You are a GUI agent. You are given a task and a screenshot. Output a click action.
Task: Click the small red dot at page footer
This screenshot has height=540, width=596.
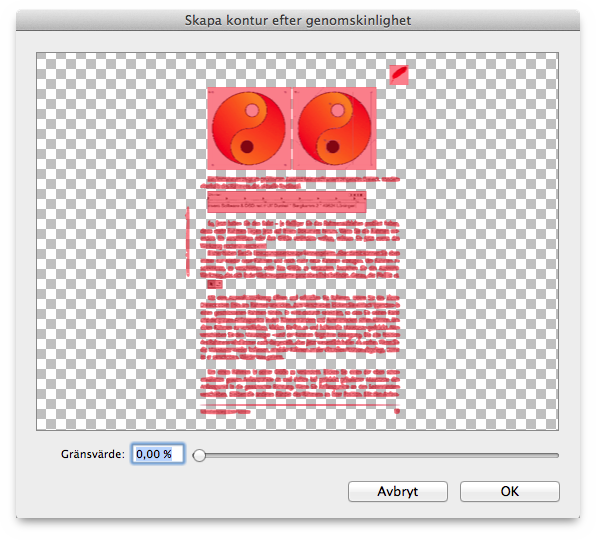point(397,411)
